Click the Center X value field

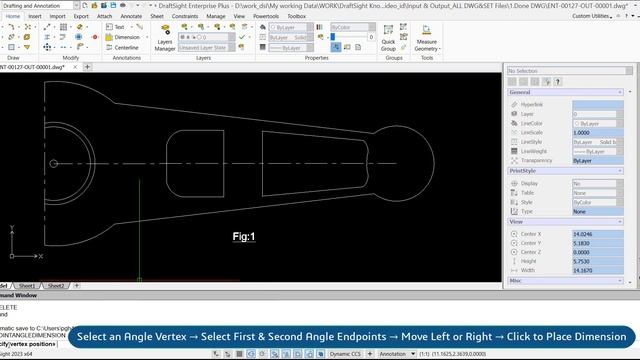tap(598, 234)
